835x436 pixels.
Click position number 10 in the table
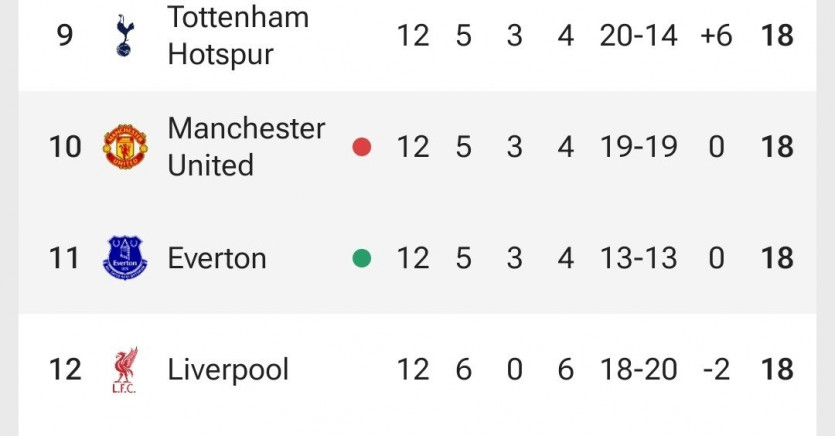click(65, 147)
